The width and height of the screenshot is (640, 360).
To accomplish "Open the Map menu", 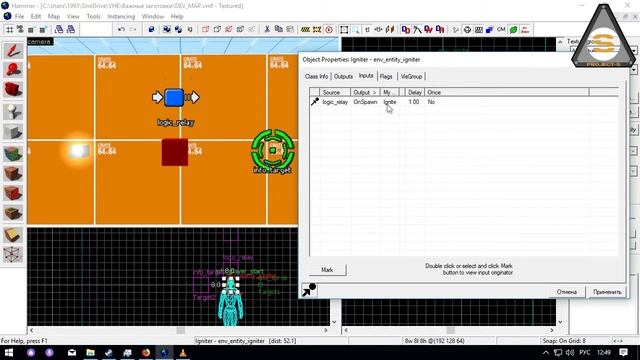I will (53, 16).
